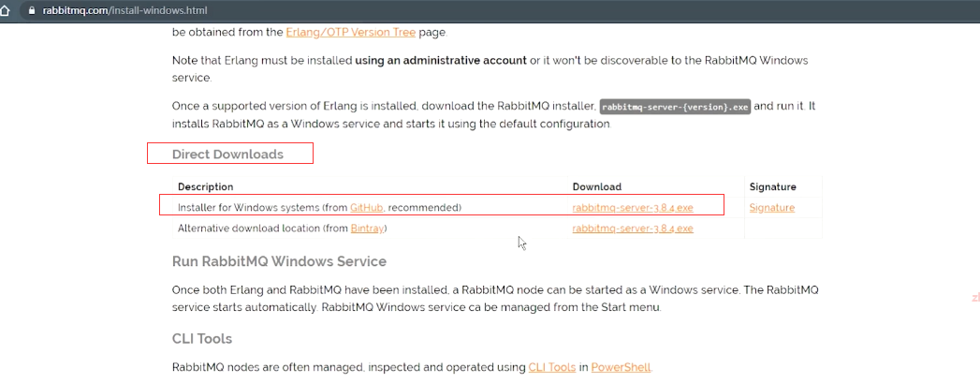Open the Erlang/OTP Version Tree link
The height and width of the screenshot is (384, 980).
pyautogui.click(x=351, y=32)
